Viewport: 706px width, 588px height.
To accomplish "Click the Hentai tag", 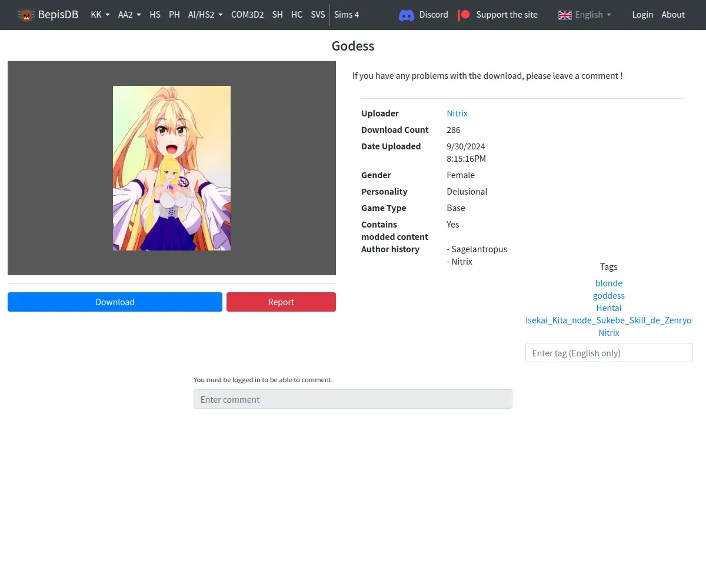I will point(609,308).
